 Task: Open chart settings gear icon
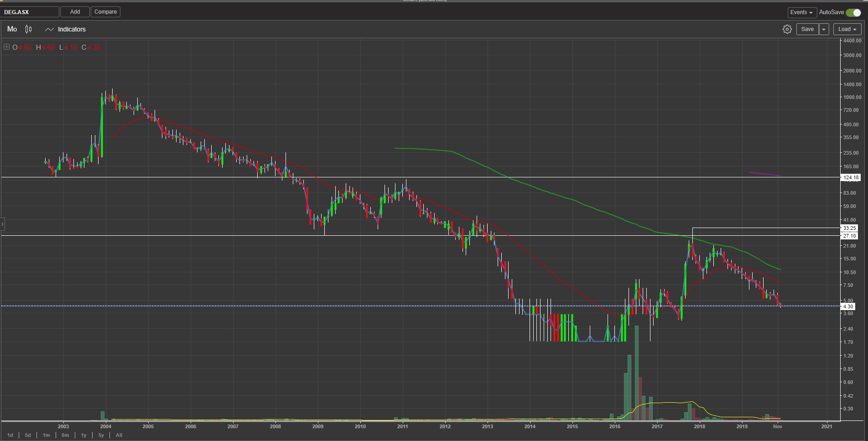tap(787, 29)
